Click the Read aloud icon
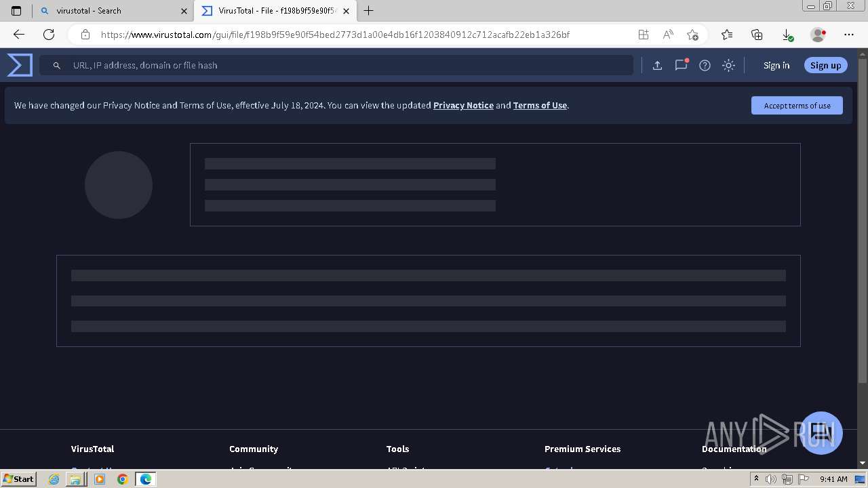Image resolution: width=868 pixels, height=488 pixels. 668,35
